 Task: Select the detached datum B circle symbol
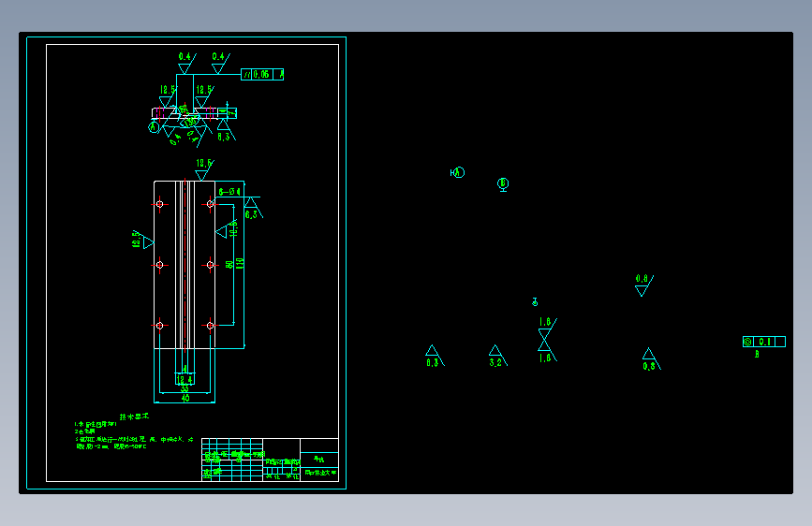click(x=503, y=184)
